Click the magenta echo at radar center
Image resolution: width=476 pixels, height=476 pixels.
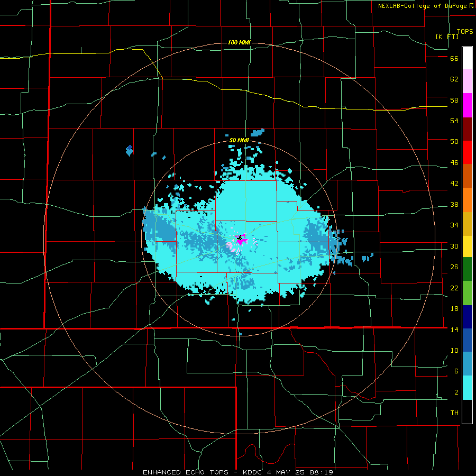[x=241, y=241]
